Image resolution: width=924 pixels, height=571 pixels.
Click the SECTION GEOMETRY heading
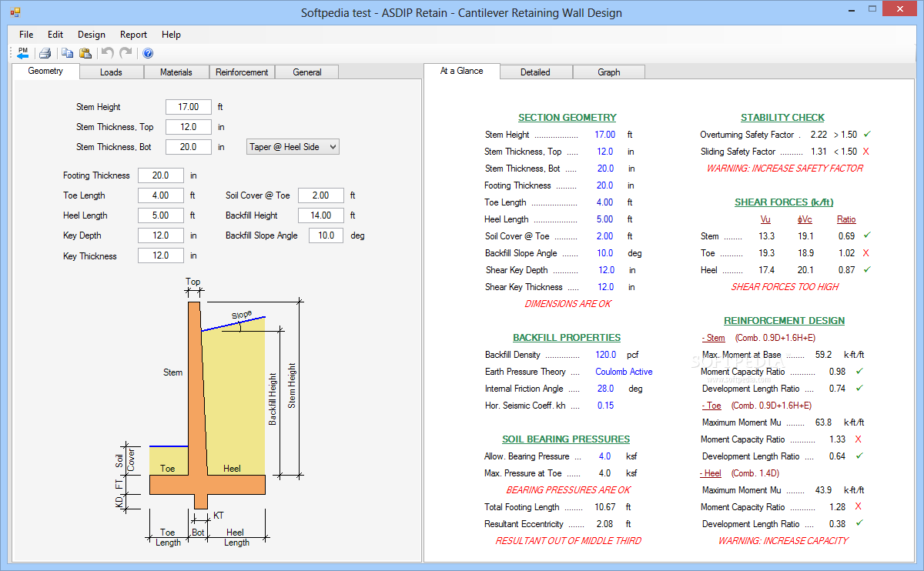[567, 118]
